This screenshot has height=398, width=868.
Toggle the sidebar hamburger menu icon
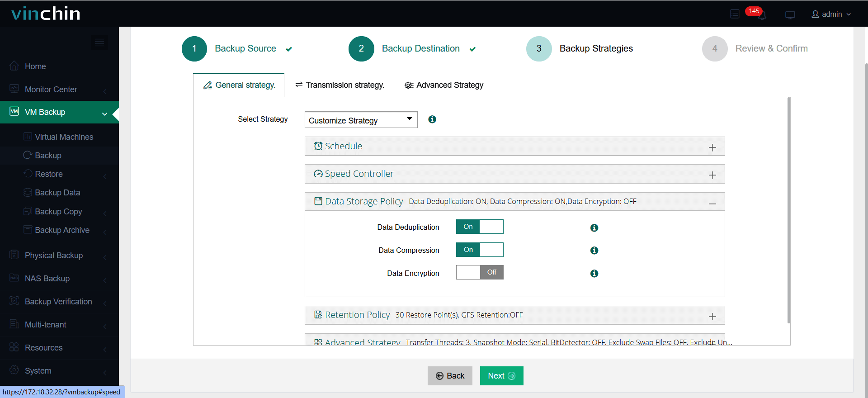pyautogui.click(x=99, y=43)
